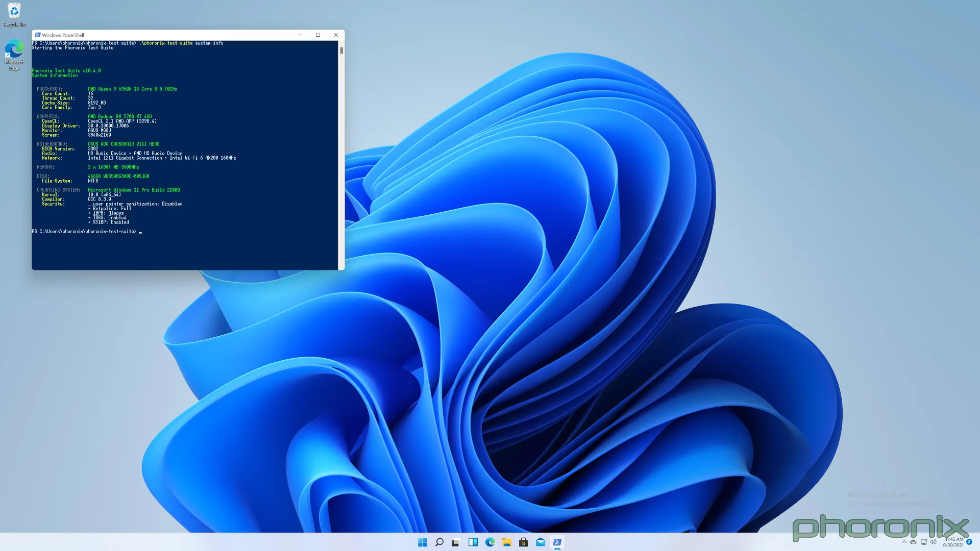Launch Microsoft Edge from the taskbar
This screenshot has width=980, height=551.
point(490,542)
